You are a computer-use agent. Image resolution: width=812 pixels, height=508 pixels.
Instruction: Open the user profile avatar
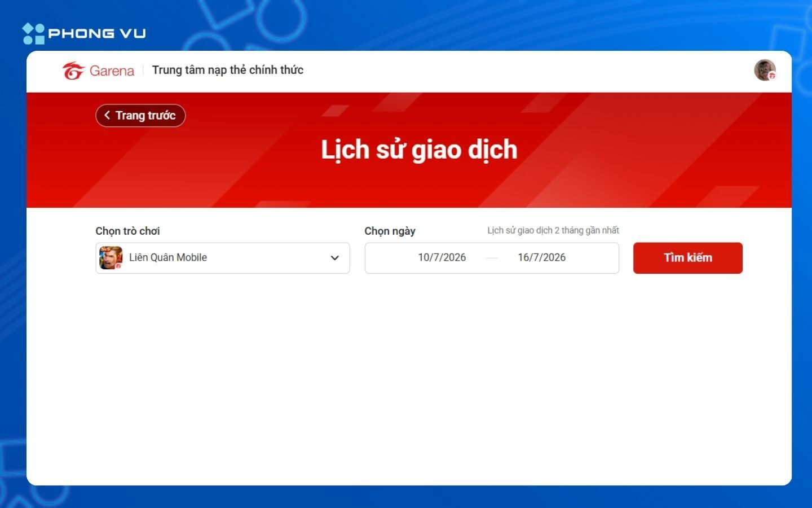click(x=765, y=70)
